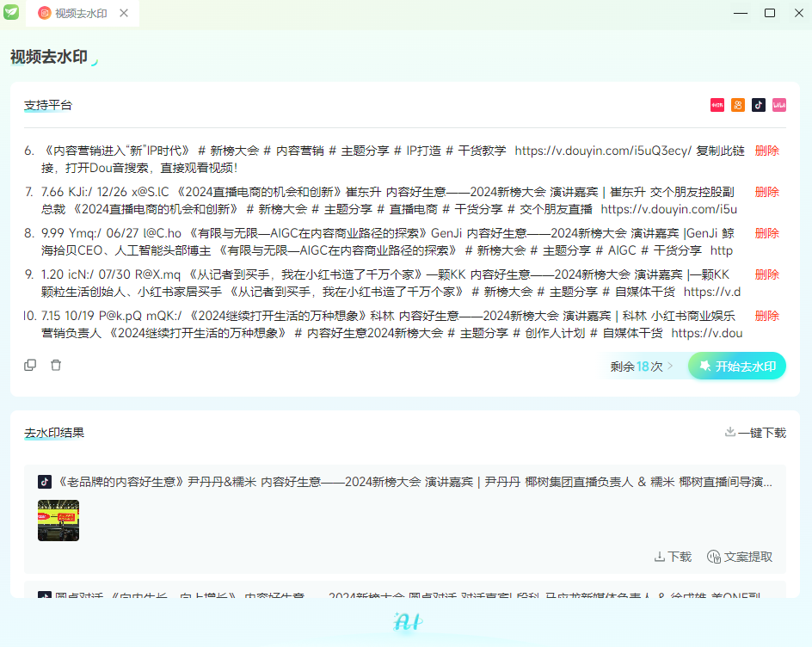
Task: Click the pink Bilibili platform icon
Action: coord(778,105)
